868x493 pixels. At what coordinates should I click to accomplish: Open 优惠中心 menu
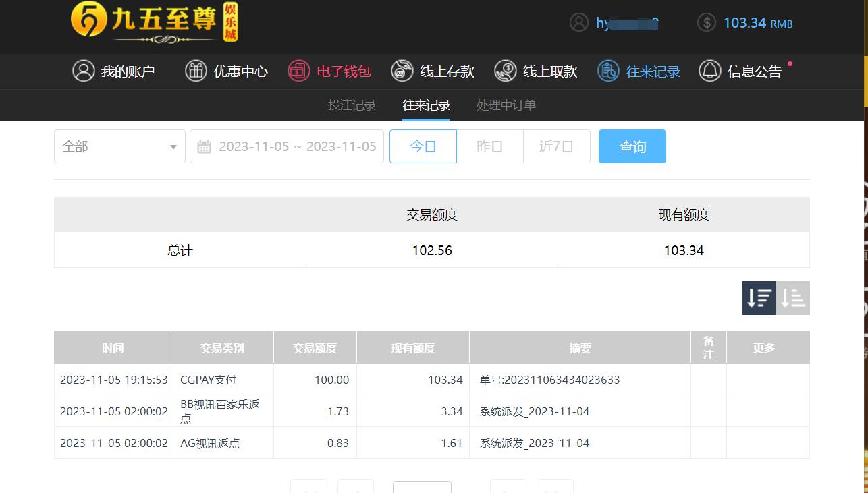pyautogui.click(x=241, y=71)
